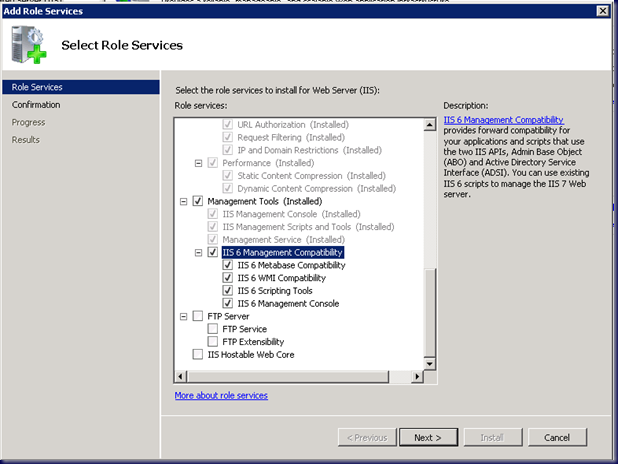Click the server with green plus wizard icon
The width and height of the screenshot is (618, 464).
28,45
